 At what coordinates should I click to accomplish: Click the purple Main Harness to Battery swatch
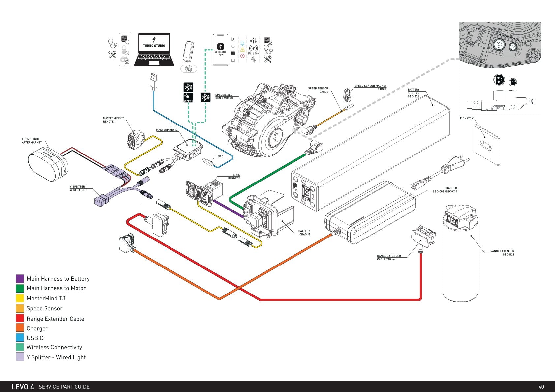(x=20, y=279)
